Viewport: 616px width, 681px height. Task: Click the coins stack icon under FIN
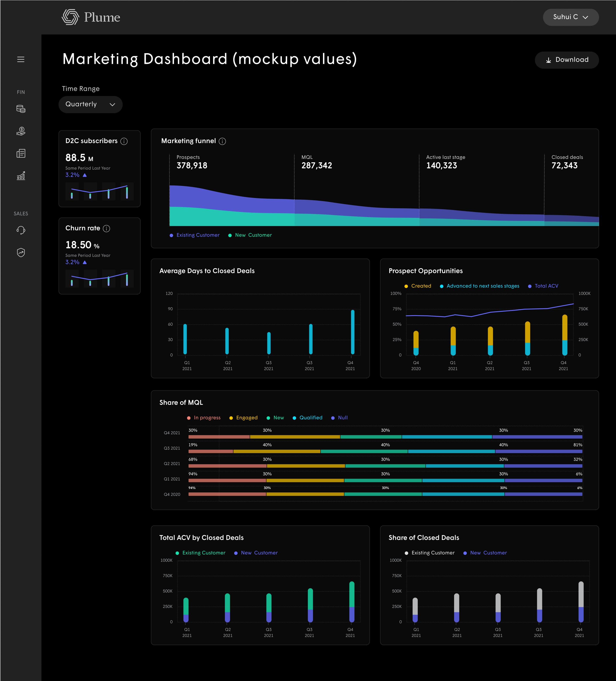click(x=21, y=109)
